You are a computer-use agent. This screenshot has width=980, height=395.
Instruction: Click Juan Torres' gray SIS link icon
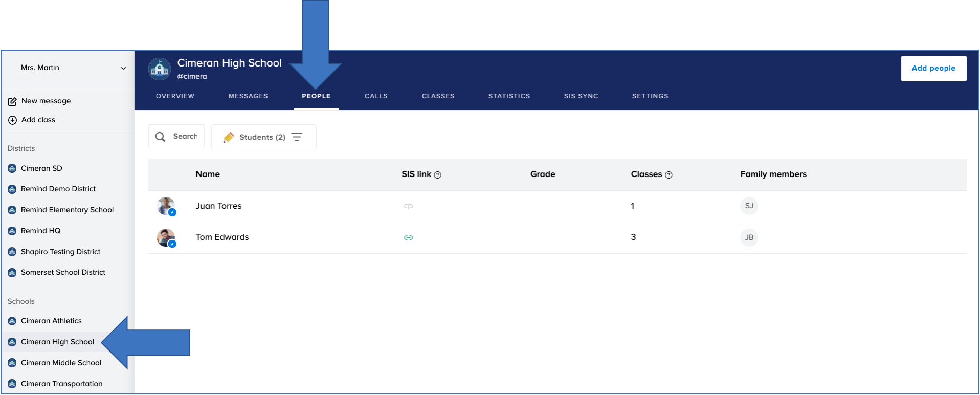pyautogui.click(x=408, y=206)
